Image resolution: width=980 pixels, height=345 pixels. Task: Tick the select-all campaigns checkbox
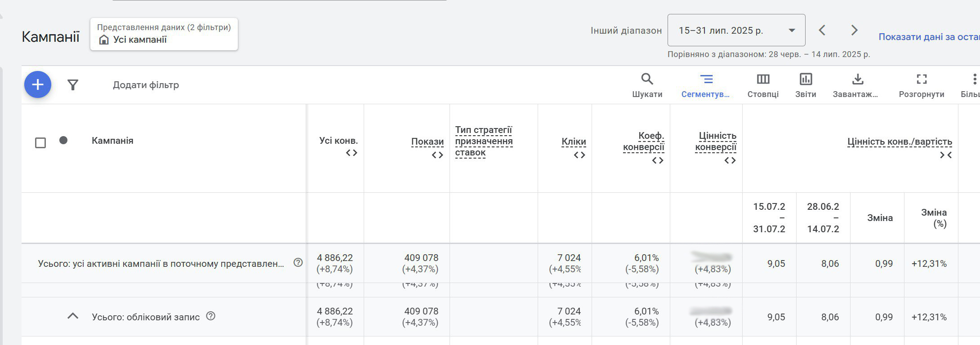click(40, 143)
